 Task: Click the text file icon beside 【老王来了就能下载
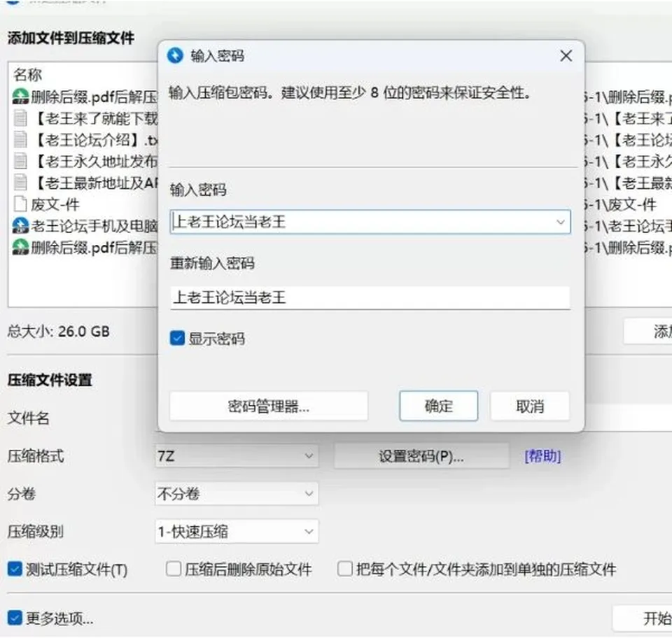pyautogui.click(x=20, y=118)
